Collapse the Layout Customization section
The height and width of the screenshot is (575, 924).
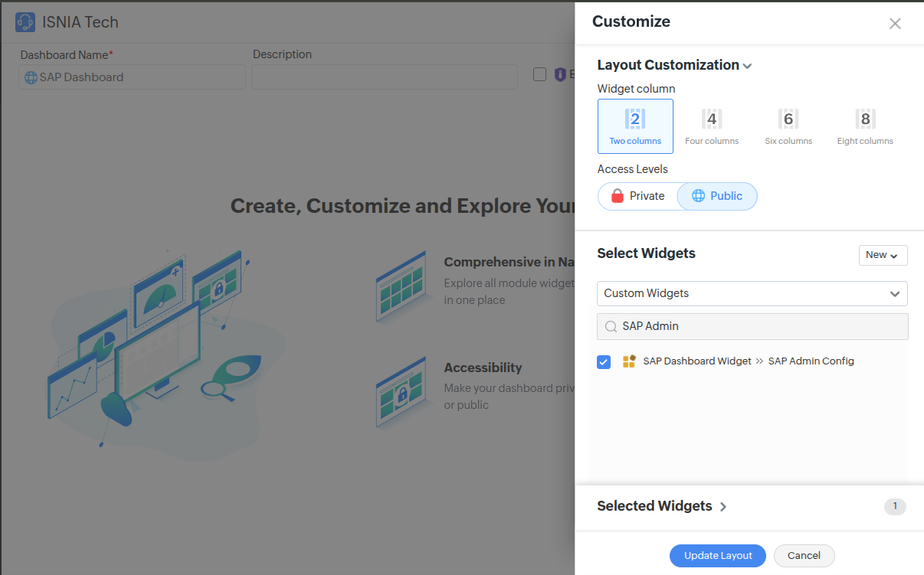[x=747, y=65]
